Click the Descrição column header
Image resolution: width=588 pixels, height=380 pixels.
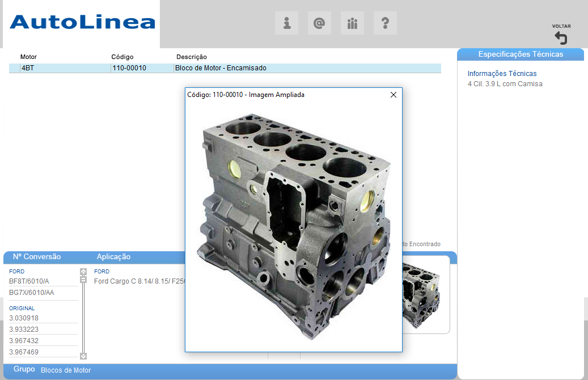pos(192,57)
